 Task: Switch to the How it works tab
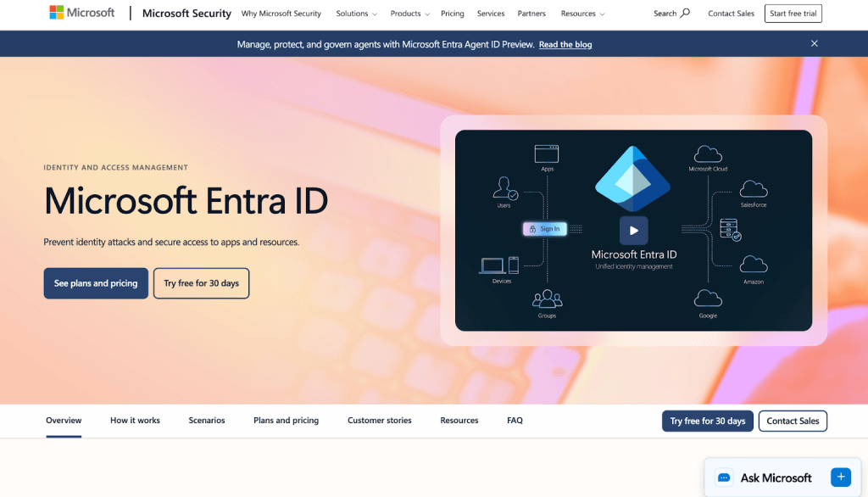[x=135, y=421]
